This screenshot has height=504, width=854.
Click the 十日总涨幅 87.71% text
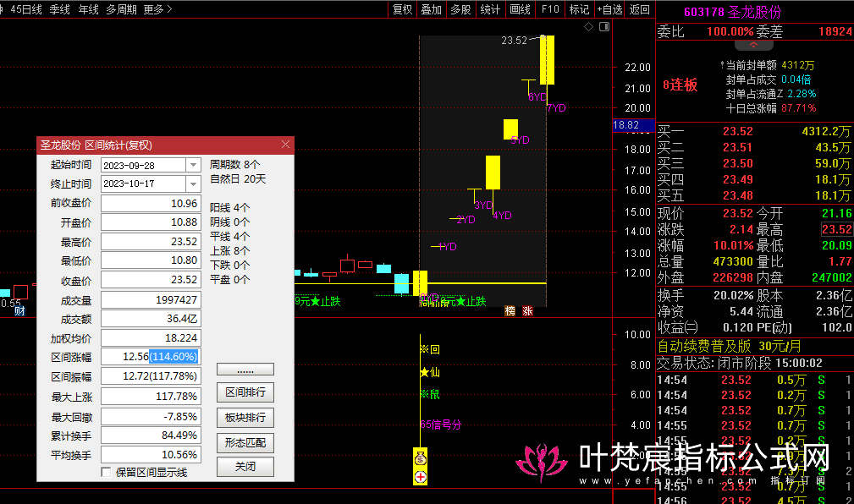click(x=771, y=108)
